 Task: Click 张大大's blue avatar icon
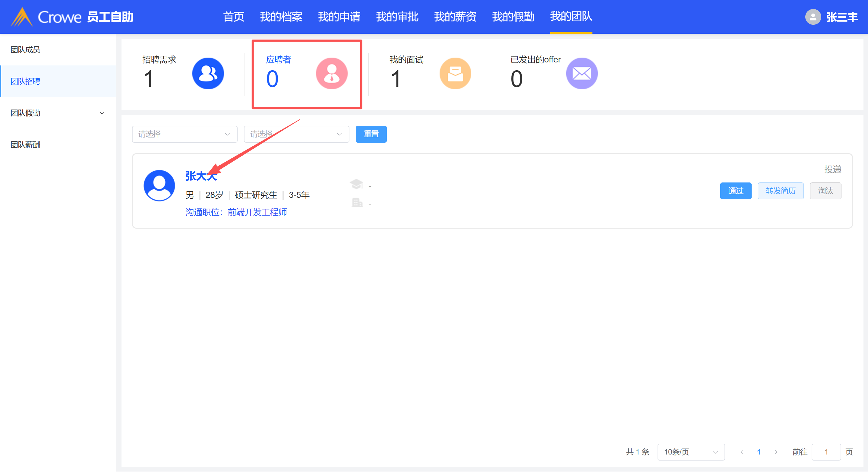tap(159, 185)
